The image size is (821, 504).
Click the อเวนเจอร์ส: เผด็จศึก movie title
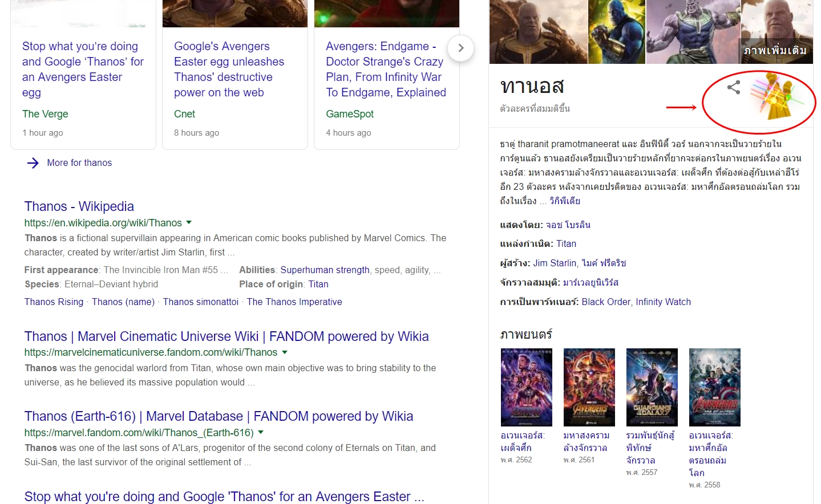tap(523, 441)
